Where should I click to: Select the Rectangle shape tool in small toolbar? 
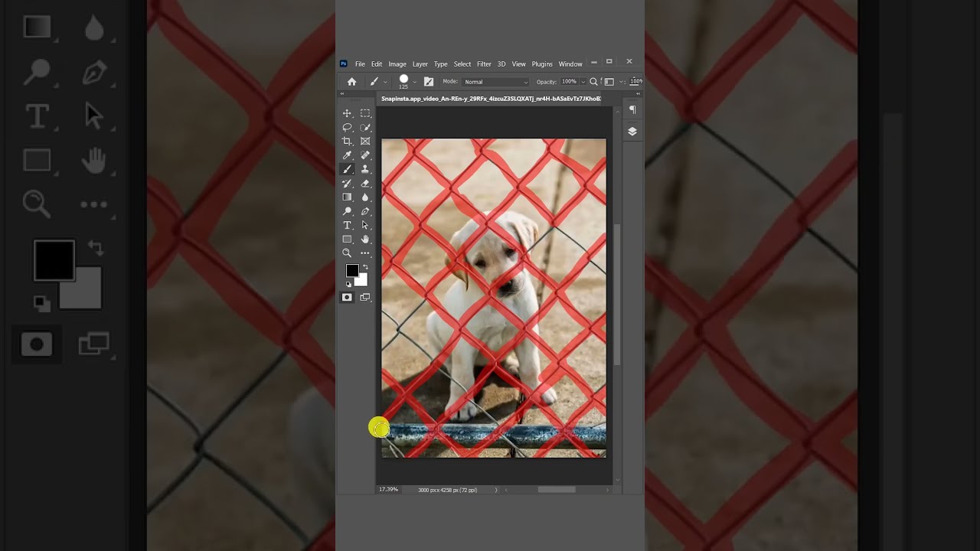pyautogui.click(x=347, y=239)
